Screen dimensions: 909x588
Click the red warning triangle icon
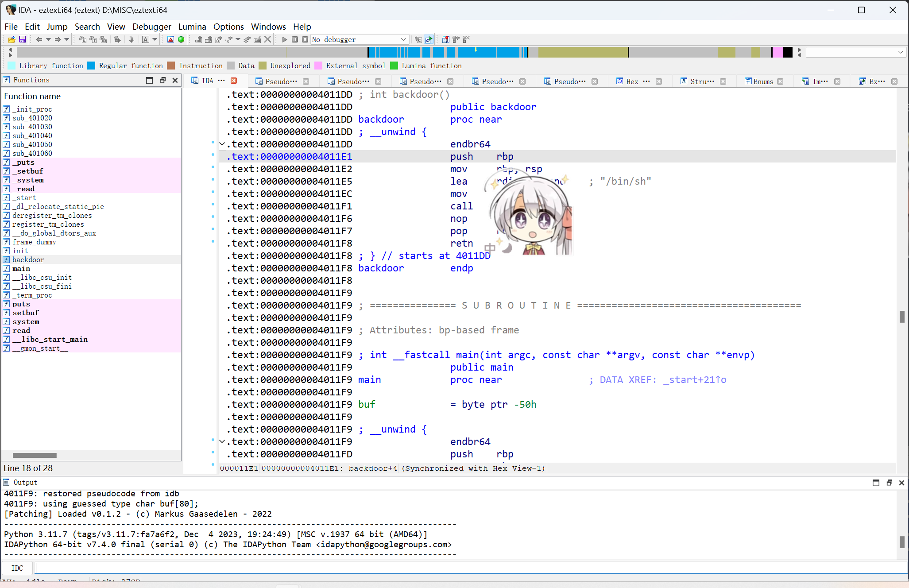click(171, 39)
